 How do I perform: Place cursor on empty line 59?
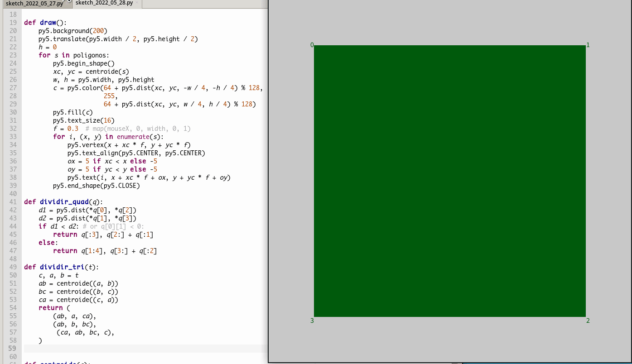click(x=145, y=349)
